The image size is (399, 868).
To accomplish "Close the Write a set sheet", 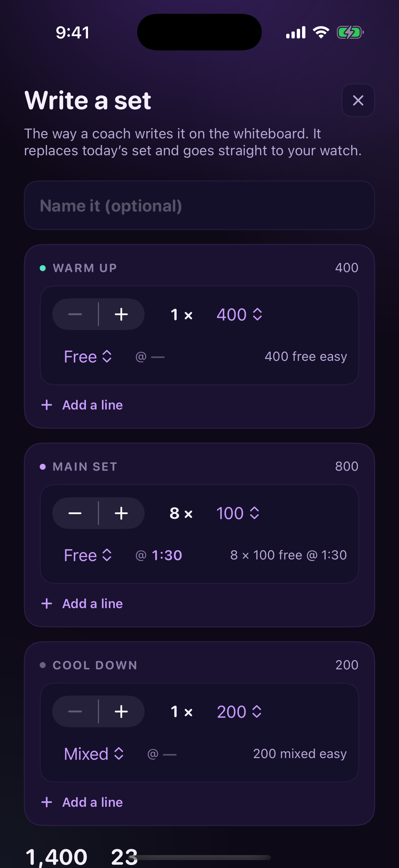I will click(x=358, y=100).
